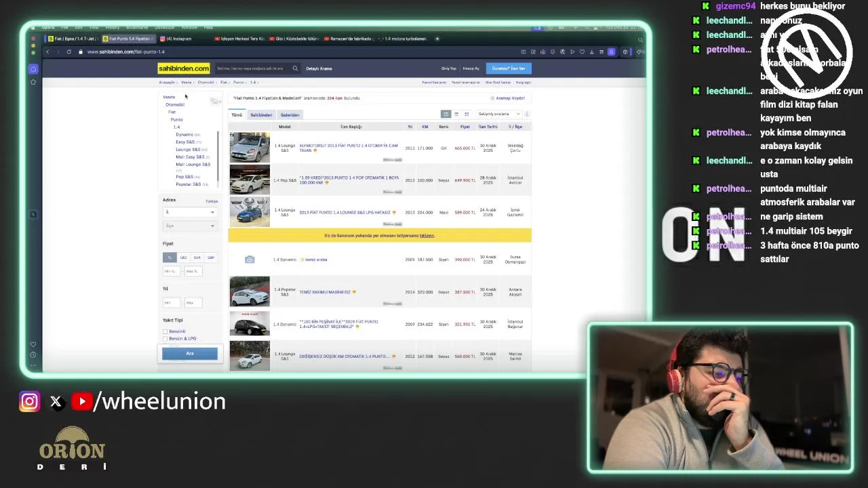This screenshot has height=488, width=868.
Task: Reload the browser page
Action: (68, 52)
